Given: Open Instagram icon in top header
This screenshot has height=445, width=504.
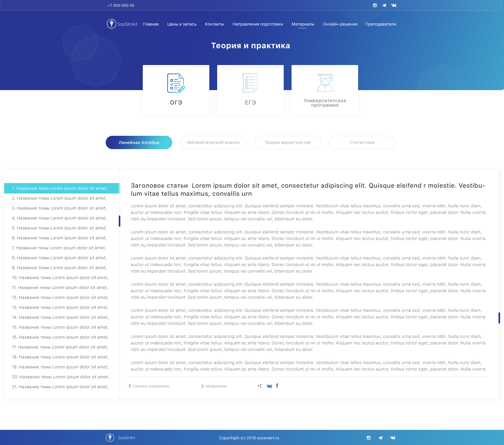Looking at the screenshot, I should (x=375, y=5).
